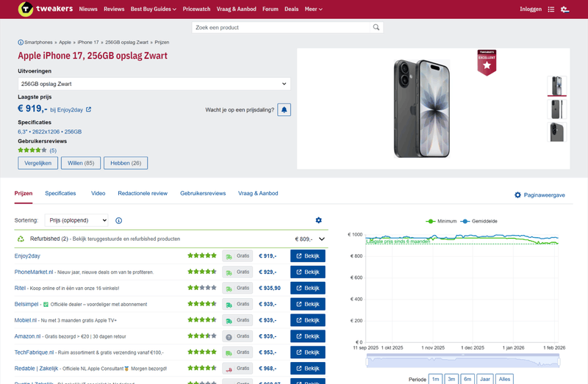Click Bekijk button for Mobiel.nl
The image size is (588, 384).
click(307, 320)
